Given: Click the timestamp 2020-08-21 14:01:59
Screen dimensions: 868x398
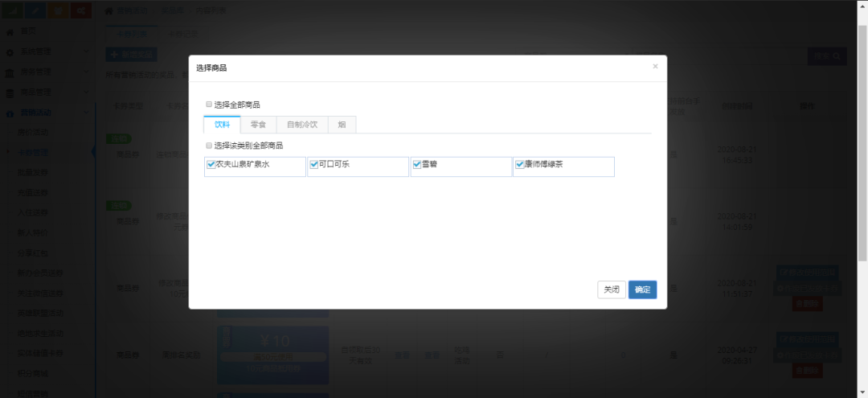Looking at the screenshot, I should coord(736,221).
